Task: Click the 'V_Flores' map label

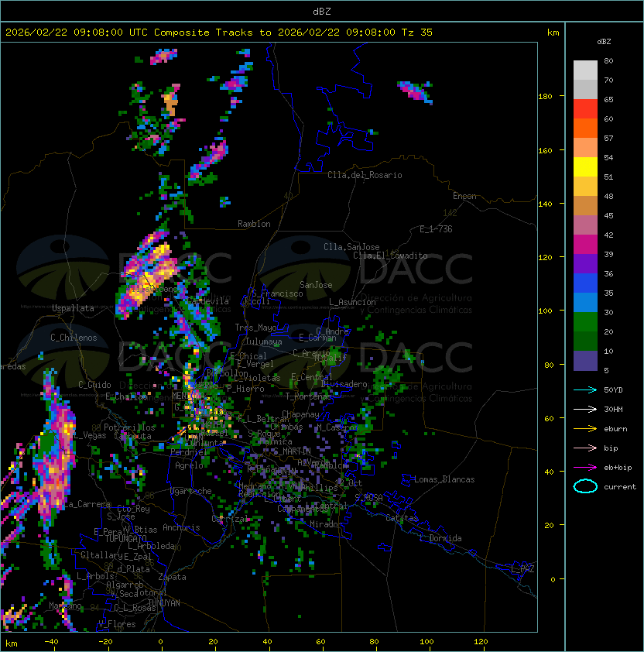Action: click(x=117, y=624)
